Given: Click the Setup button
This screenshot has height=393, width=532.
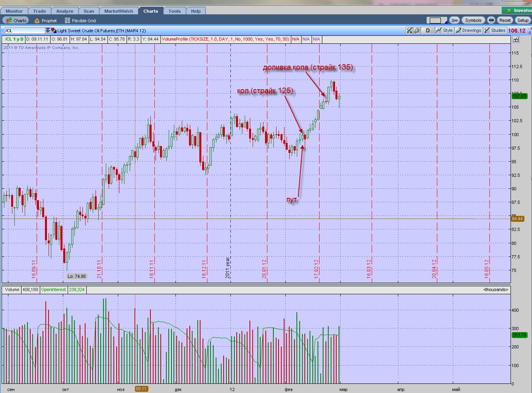Looking at the screenshot, I should (523, 20).
